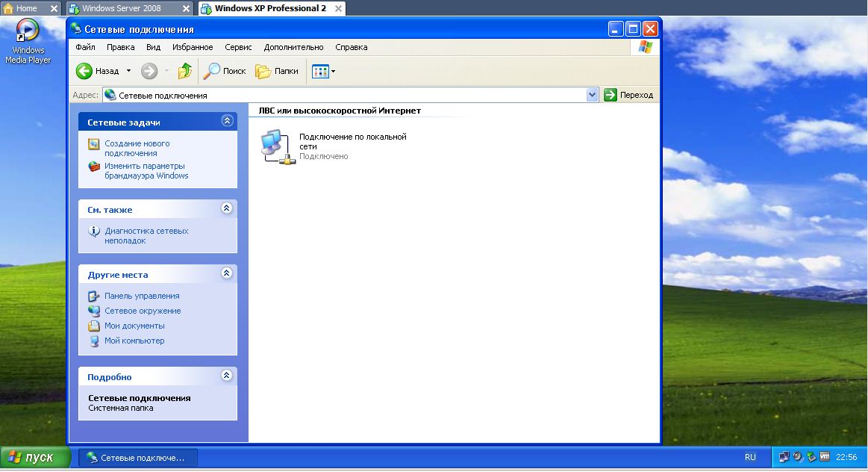
Task: Open the Справка menu
Action: click(352, 47)
